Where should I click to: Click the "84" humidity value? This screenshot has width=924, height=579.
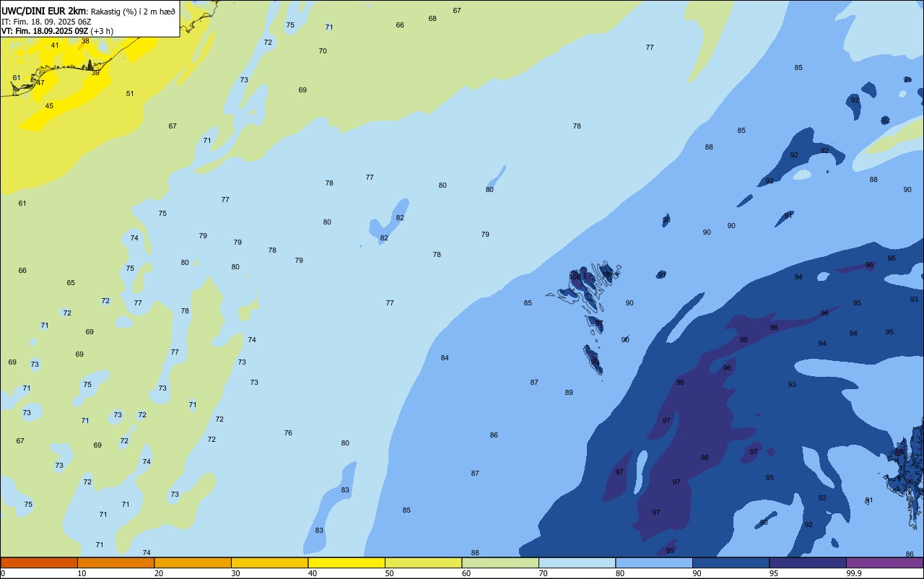445,358
